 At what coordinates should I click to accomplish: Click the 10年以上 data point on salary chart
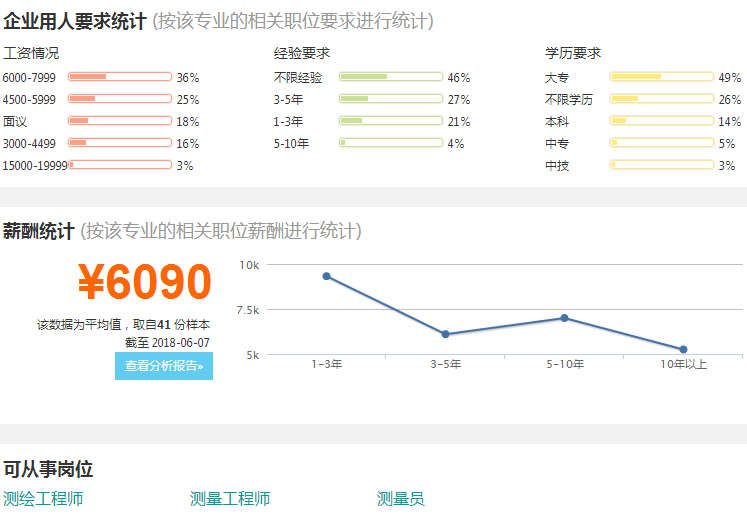[x=683, y=349]
